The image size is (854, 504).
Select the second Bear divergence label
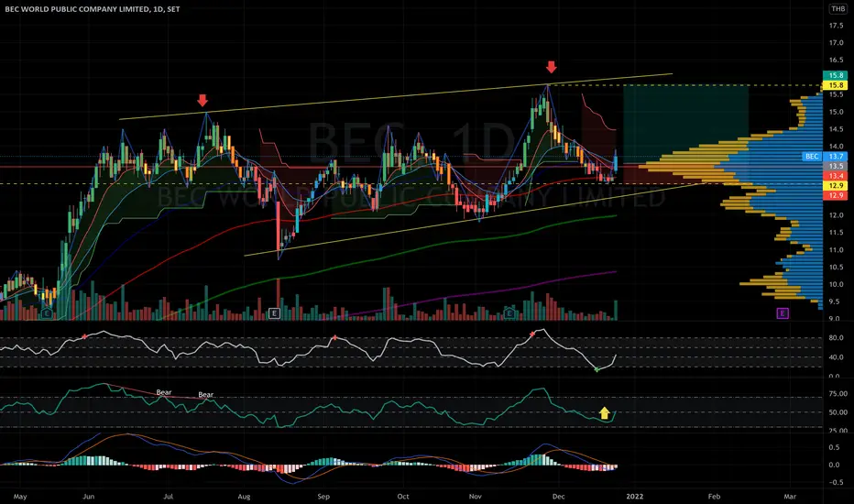click(x=206, y=394)
